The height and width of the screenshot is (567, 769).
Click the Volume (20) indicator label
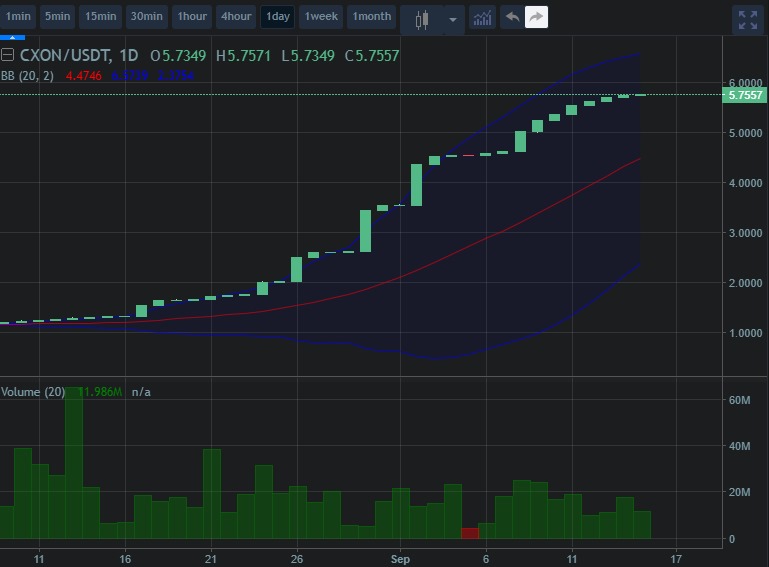(33, 391)
